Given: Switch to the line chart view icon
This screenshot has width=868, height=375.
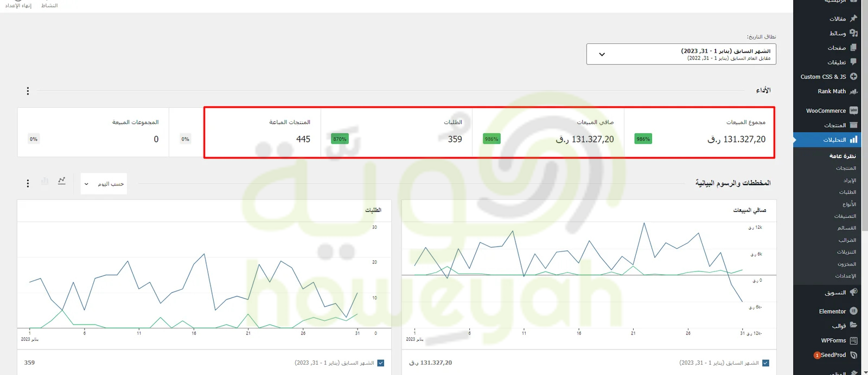Looking at the screenshot, I should point(62,181).
